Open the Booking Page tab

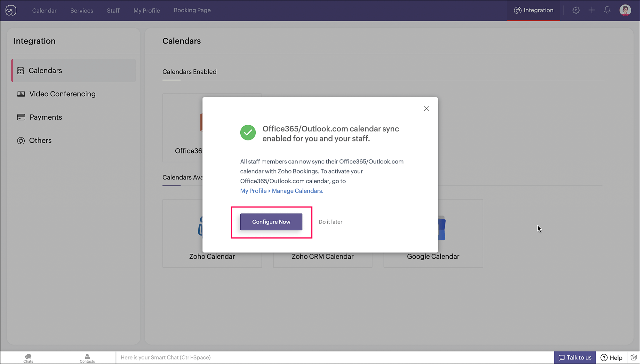tap(192, 10)
